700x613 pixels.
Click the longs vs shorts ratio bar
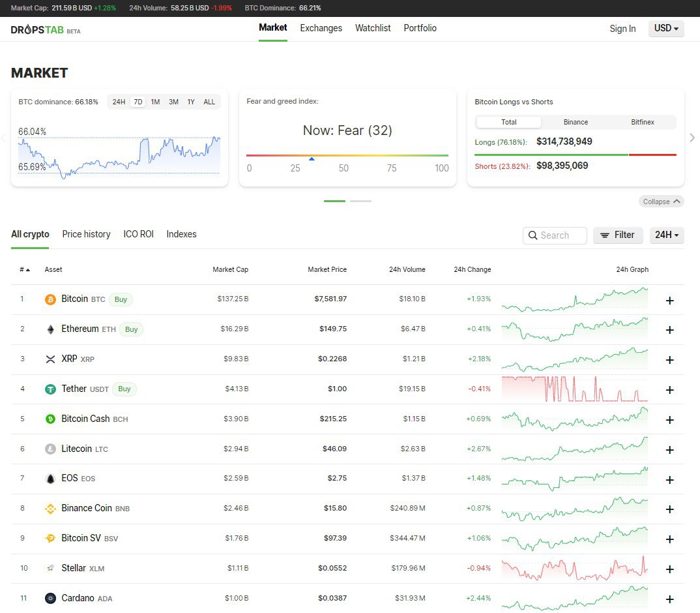[x=576, y=155]
